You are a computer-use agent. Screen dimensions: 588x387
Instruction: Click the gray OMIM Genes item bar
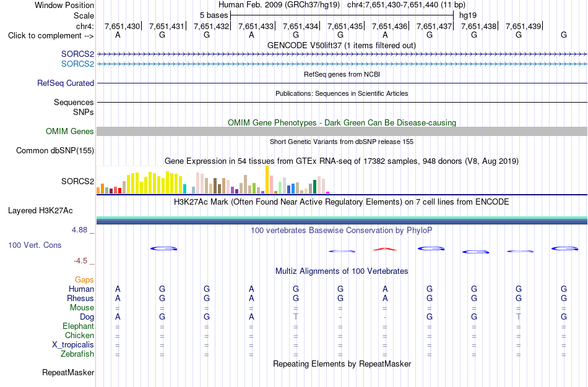pyautogui.click(x=342, y=131)
